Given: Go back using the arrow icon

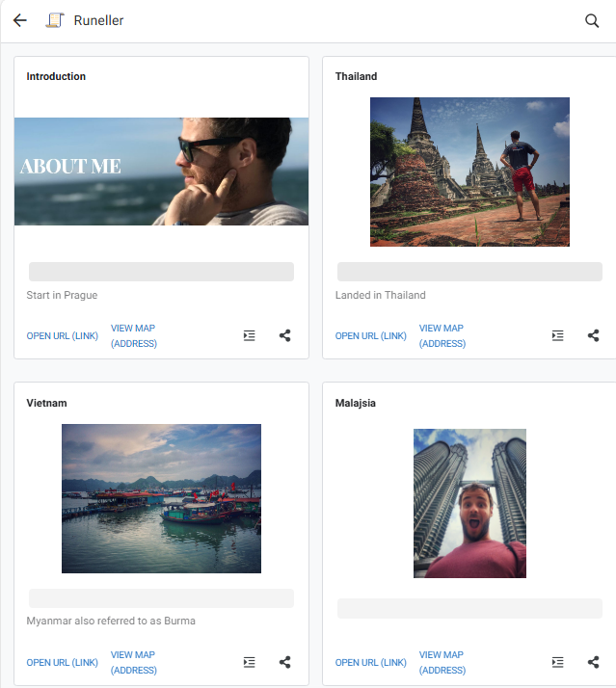Looking at the screenshot, I should click(x=20, y=20).
